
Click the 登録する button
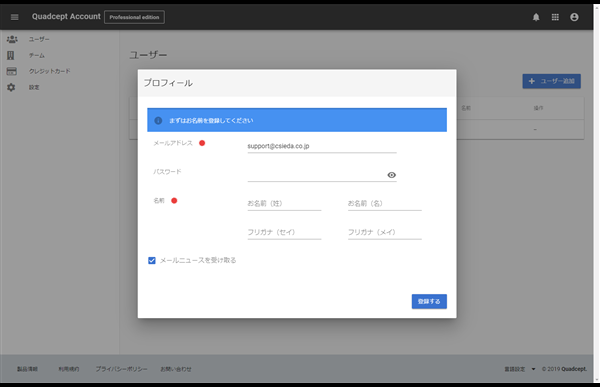[x=429, y=301]
